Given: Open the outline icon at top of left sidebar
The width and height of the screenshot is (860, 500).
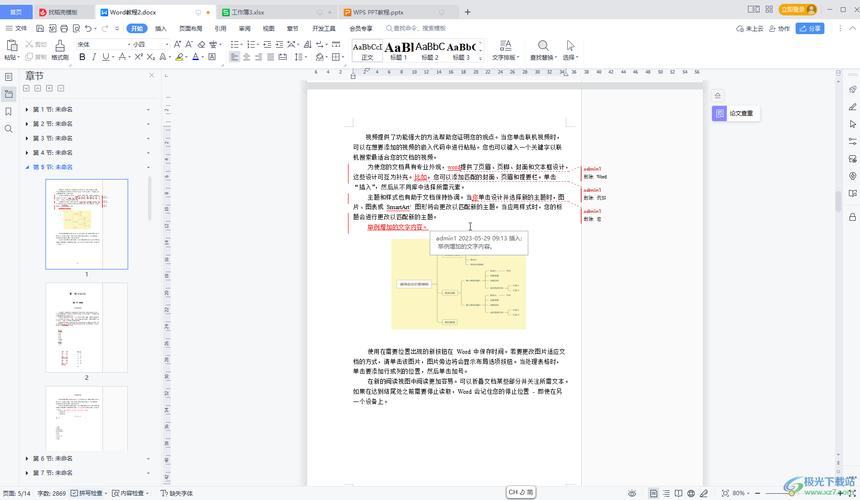Looking at the screenshot, I should tap(8, 77).
